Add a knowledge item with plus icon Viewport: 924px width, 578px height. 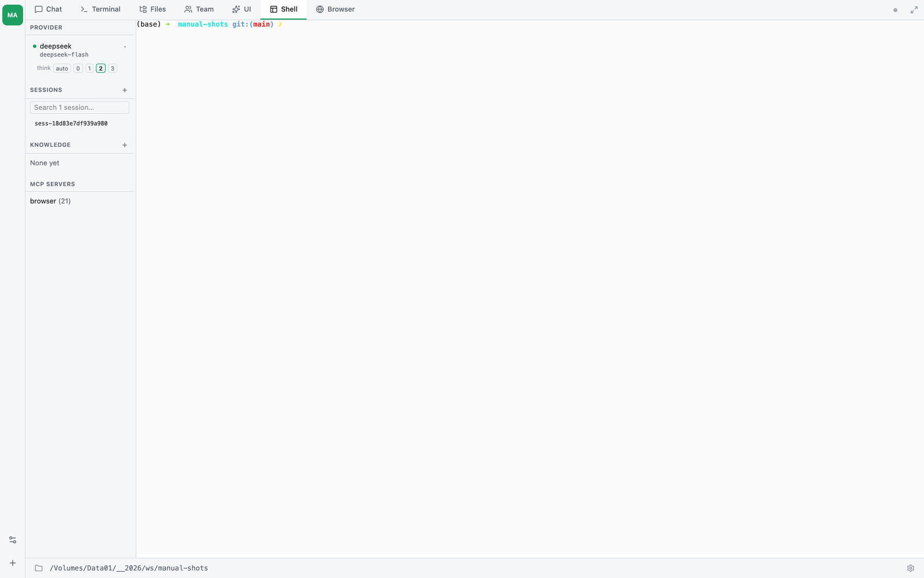pos(125,145)
